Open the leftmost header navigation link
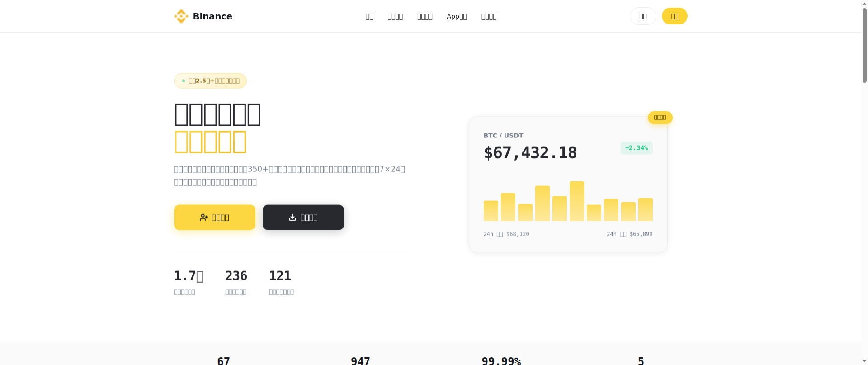Screen dimensions: 868x365 tap(369, 17)
